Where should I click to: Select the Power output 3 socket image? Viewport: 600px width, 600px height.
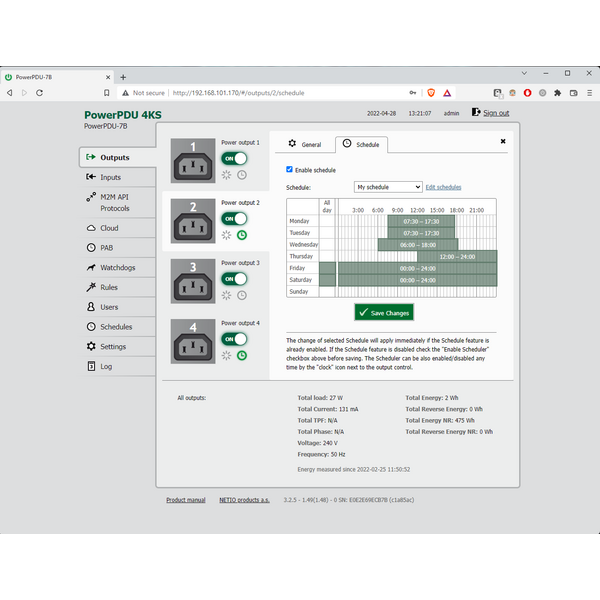192,281
